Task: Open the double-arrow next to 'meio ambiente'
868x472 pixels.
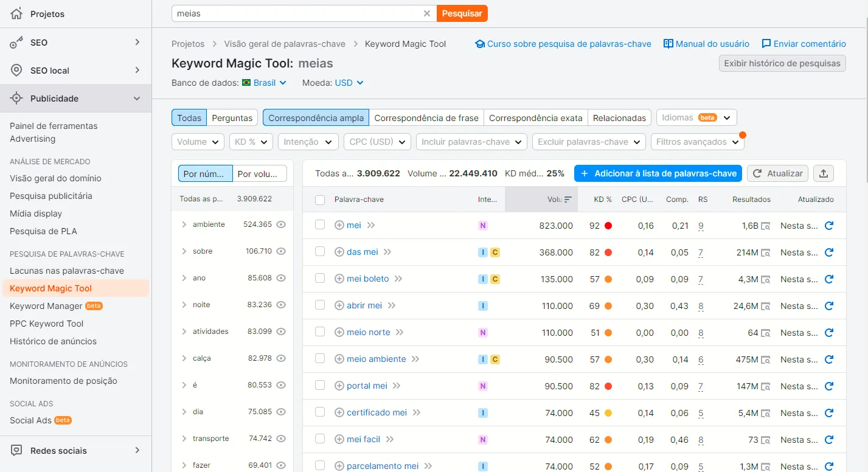Action: pos(415,359)
